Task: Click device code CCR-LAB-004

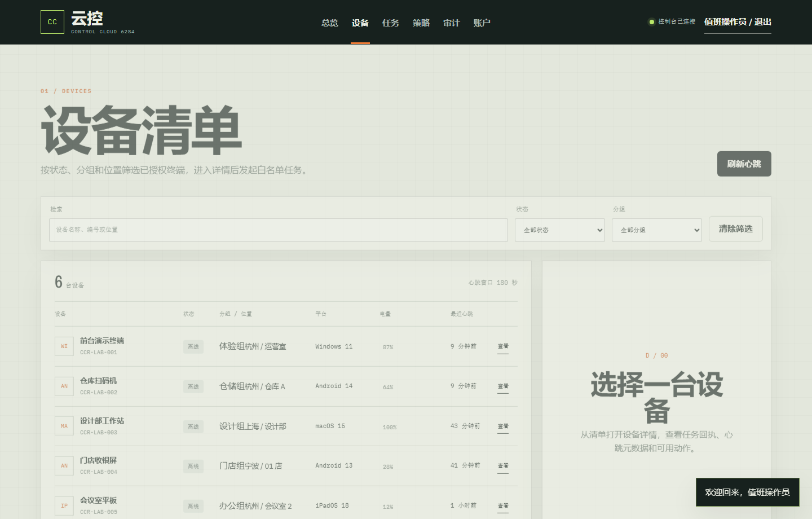Action: pyautogui.click(x=99, y=472)
